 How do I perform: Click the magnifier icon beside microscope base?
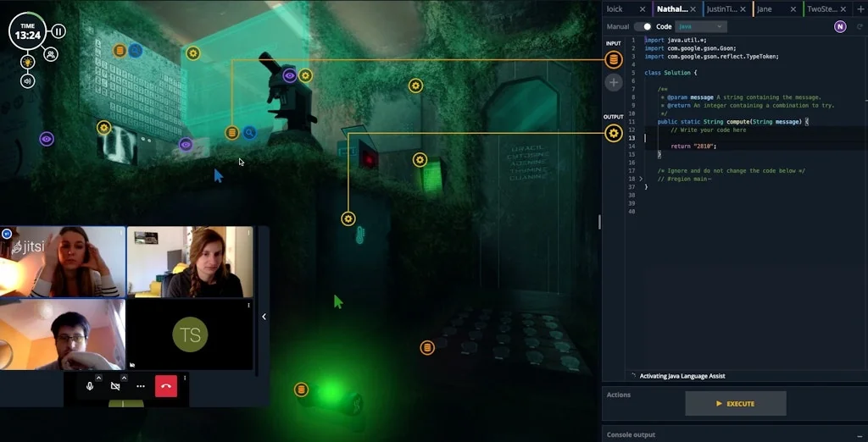pos(250,133)
